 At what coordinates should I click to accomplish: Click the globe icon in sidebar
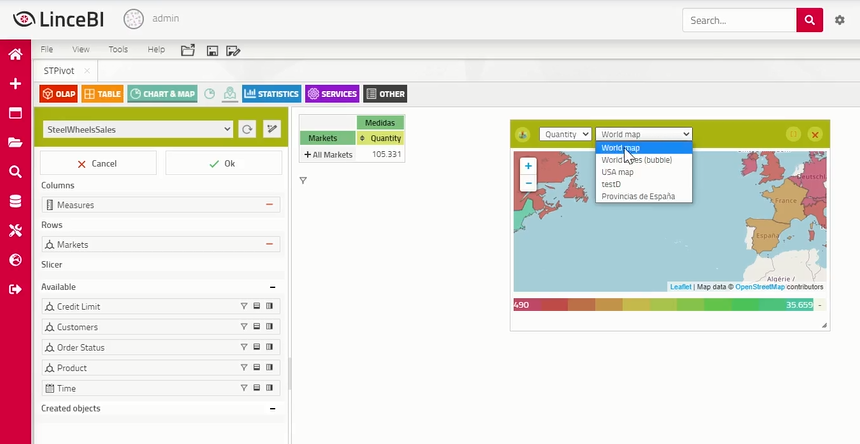pos(15,260)
